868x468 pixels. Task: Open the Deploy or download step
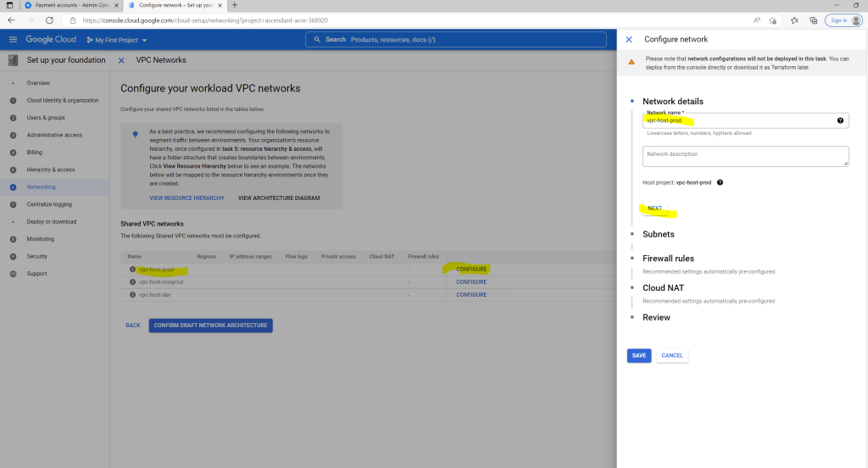[52, 221]
